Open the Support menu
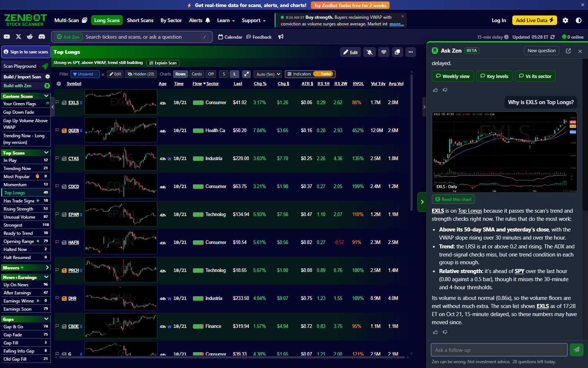Image resolution: width=588 pixels, height=368 pixels. (254, 21)
